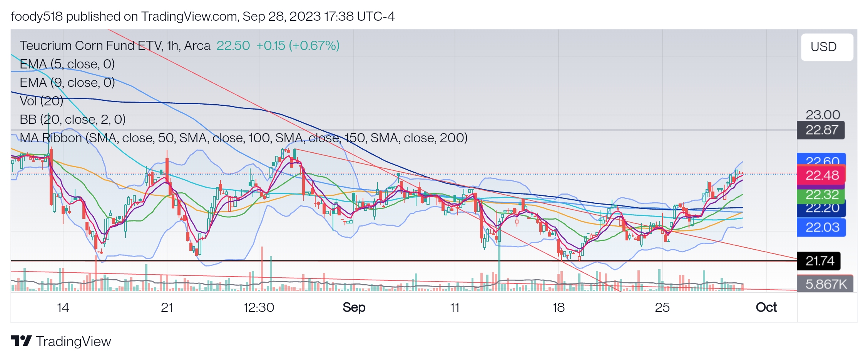Open the TradingView brand link
This screenshot has height=360, width=868.
pos(61,341)
